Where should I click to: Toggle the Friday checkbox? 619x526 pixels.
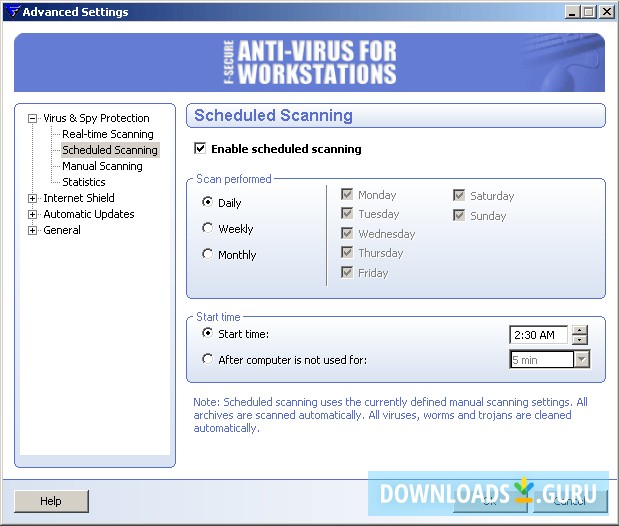tap(347, 272)
